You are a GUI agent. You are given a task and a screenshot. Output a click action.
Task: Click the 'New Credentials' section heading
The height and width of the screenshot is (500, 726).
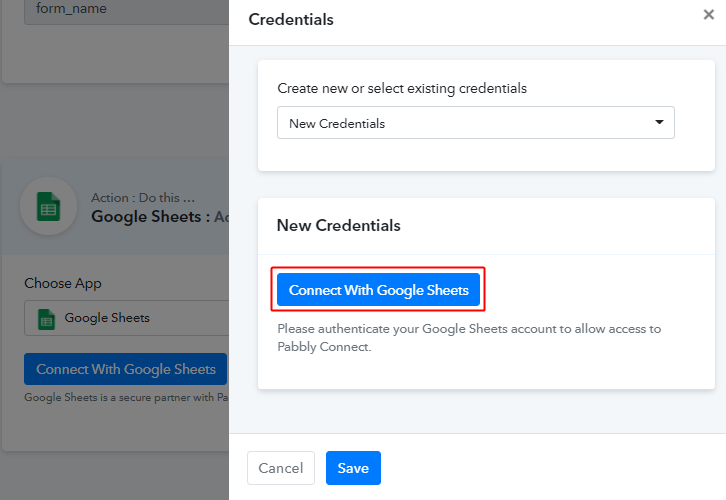[x=338, y=225]
